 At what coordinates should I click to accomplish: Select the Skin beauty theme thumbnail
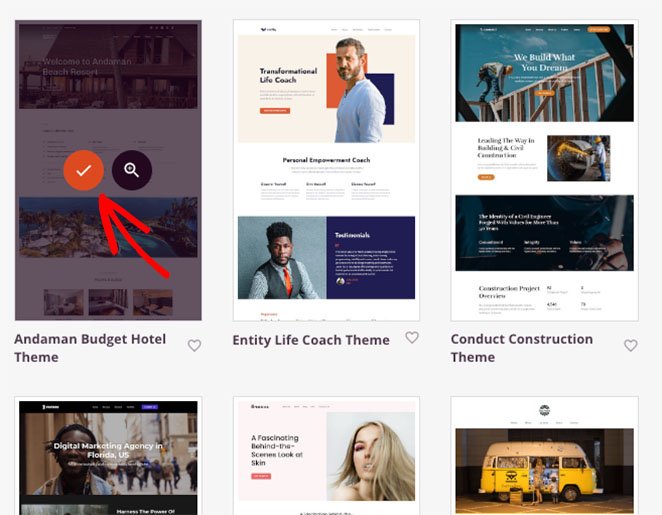pyautogui.click(x=326, y=455)
